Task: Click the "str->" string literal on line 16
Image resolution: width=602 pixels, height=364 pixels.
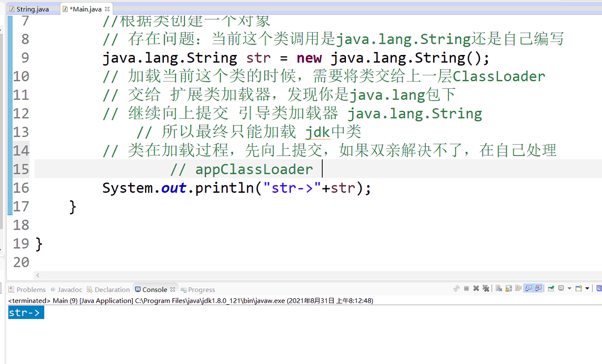Action: 292,188
